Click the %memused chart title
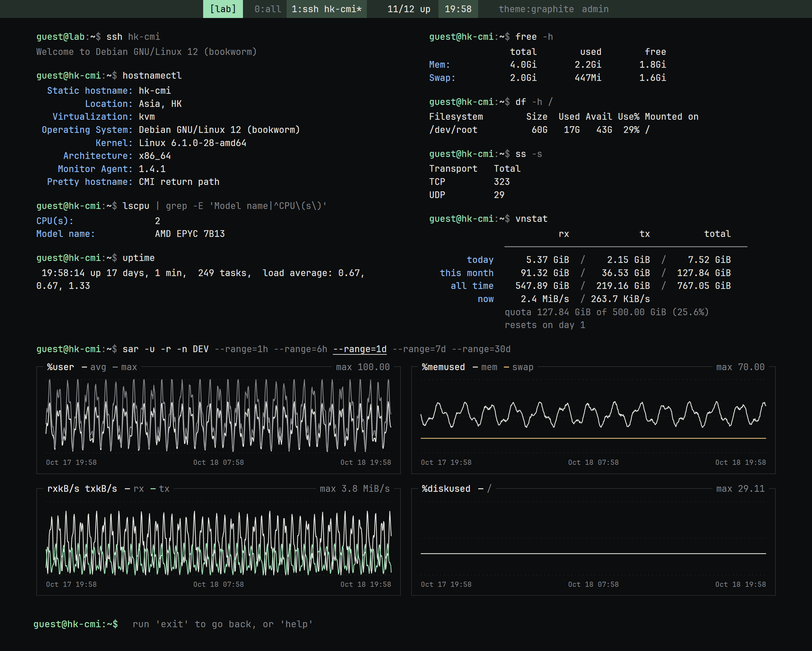Image resolution: width=812 pixels, height=651 pixels. point(443,367)
